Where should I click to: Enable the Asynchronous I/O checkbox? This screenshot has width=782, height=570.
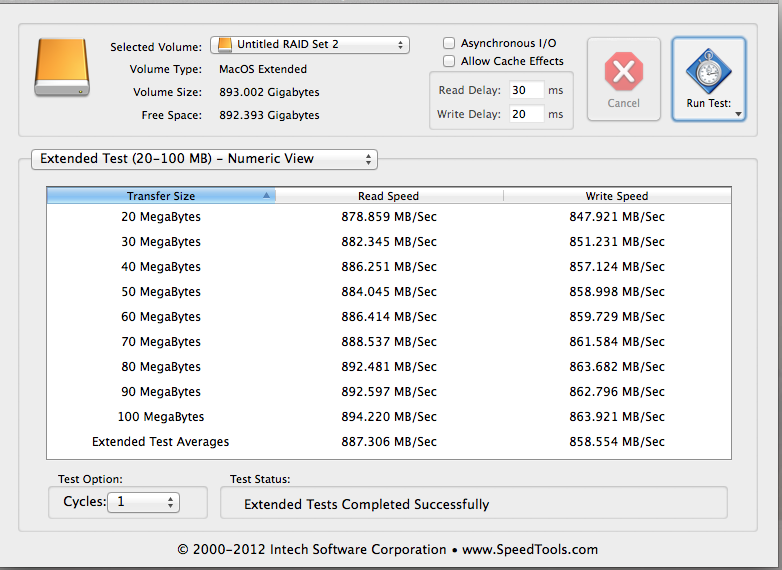450,44
